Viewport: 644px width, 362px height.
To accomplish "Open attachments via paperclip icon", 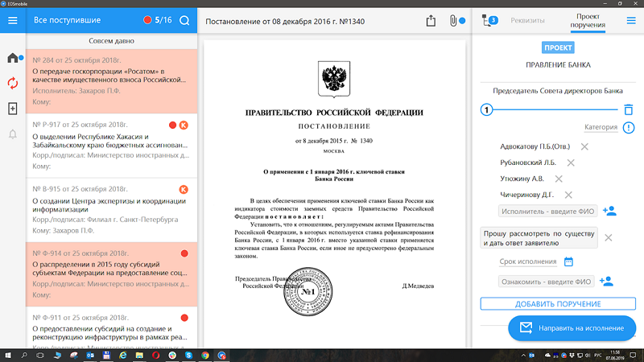I will [453, 21].
